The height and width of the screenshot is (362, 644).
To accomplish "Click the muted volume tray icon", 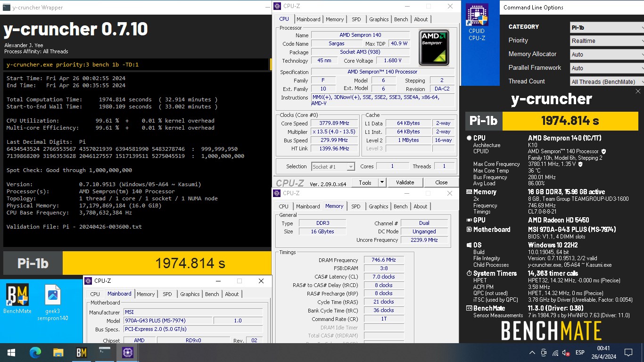I will point(566,353).
